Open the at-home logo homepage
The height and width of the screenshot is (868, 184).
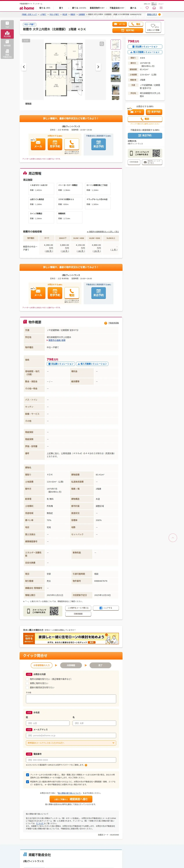pos(27,8)
